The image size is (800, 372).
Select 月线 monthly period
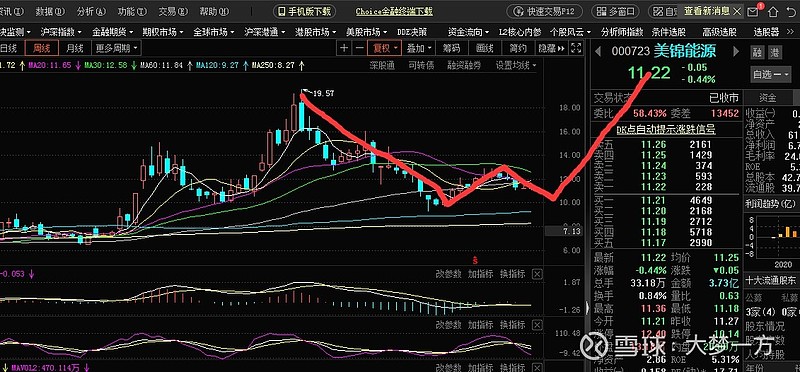click(x=74, y=48)
